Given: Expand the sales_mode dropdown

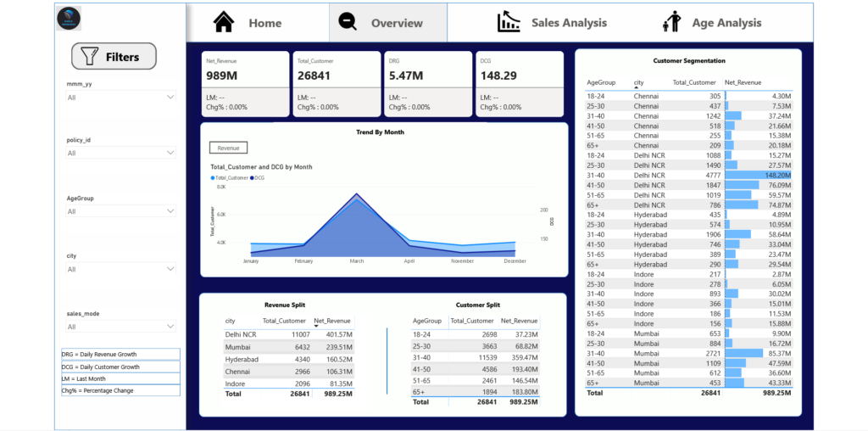Looking at the screenshot, I should pos(121,327).
